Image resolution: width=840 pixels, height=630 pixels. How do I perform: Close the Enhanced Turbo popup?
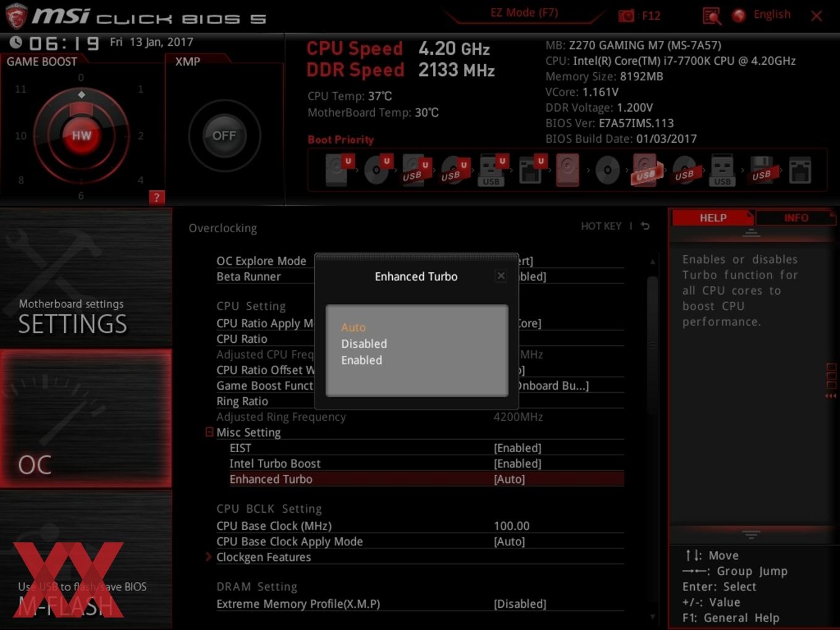click(x=501, y=275)
